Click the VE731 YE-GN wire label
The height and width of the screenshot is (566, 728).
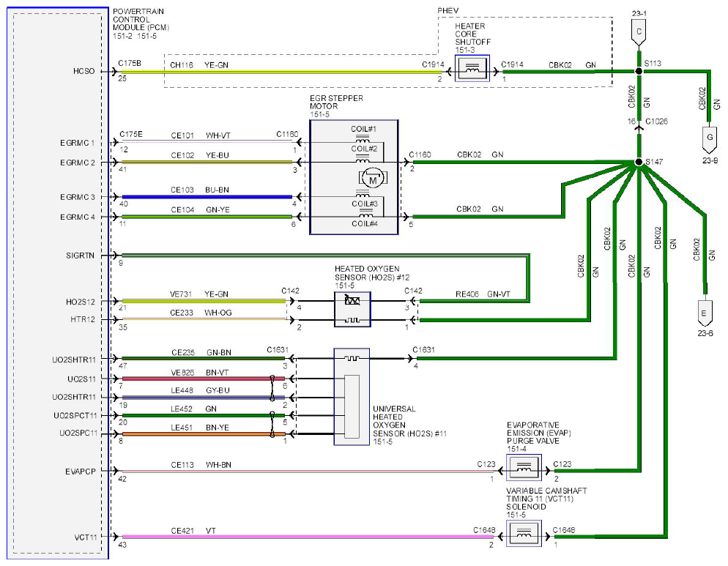[199, 294]
